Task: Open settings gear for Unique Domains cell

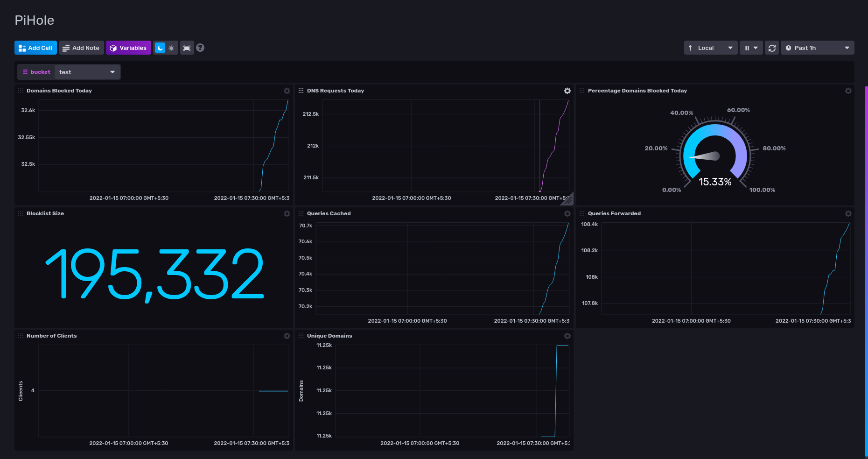Action: click(567, 336)
